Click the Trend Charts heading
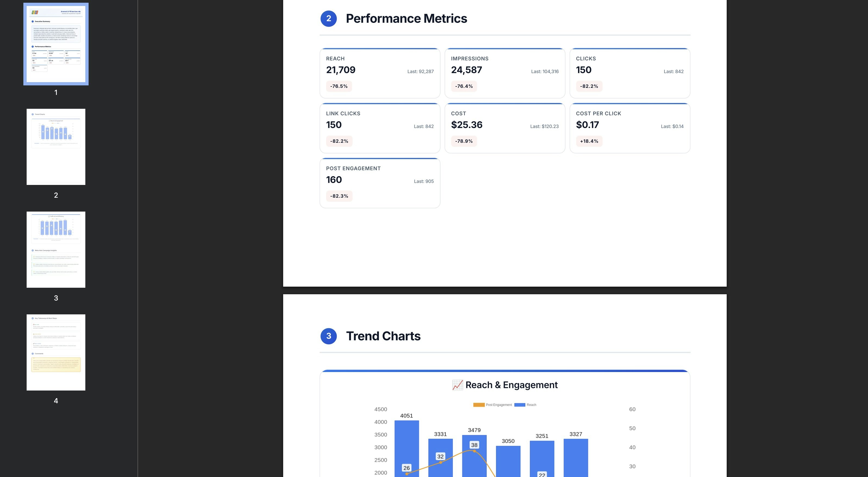The width and height of the screenshot is (868, 477). tap(383, 336)
